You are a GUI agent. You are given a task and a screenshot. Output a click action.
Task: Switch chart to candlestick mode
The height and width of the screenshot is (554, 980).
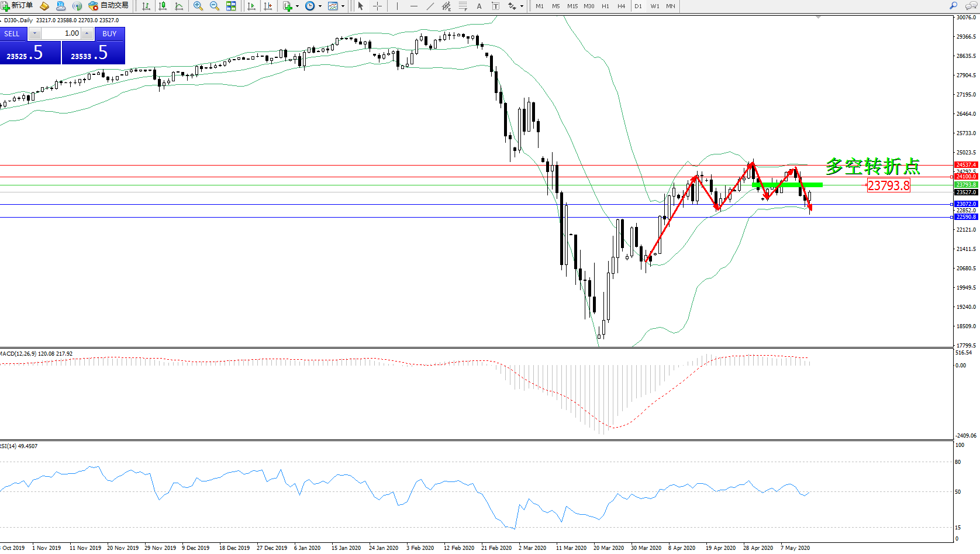[163, 6]
